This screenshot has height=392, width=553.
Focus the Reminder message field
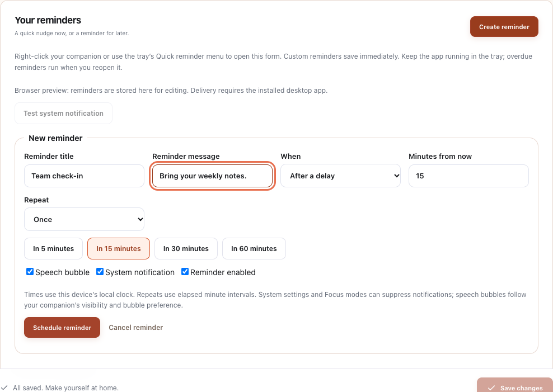tap(212, 176)
